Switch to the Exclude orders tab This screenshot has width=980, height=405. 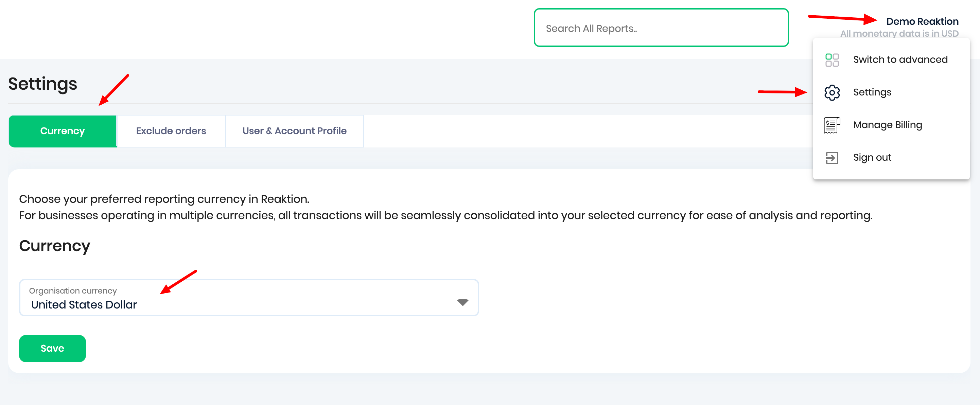[x=171, y=131]
